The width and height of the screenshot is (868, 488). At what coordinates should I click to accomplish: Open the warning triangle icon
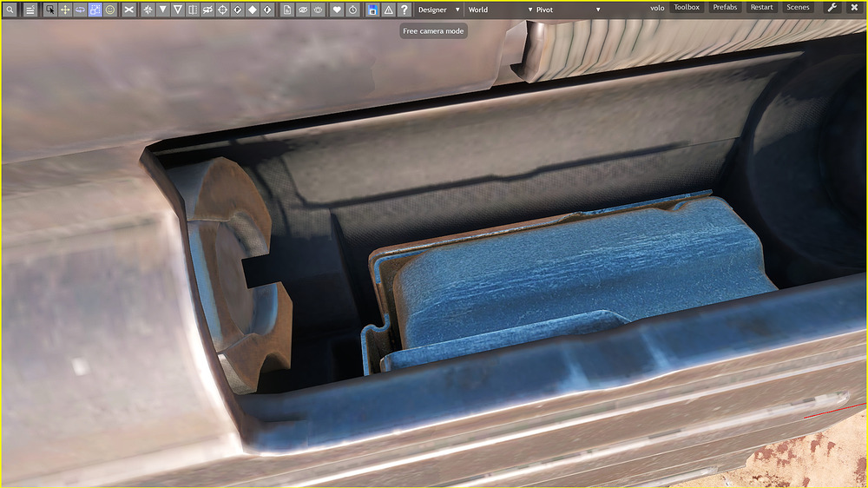click(x=389, y=10)
